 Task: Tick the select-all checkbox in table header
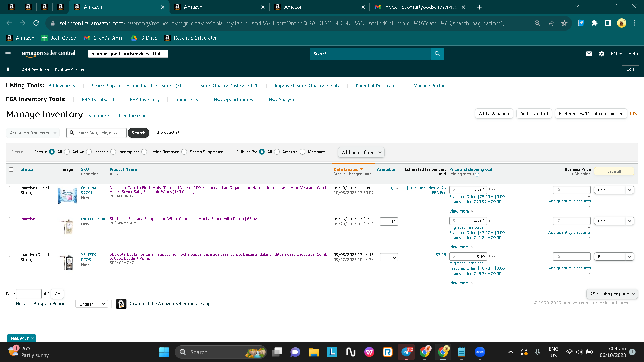click(11, 170)
